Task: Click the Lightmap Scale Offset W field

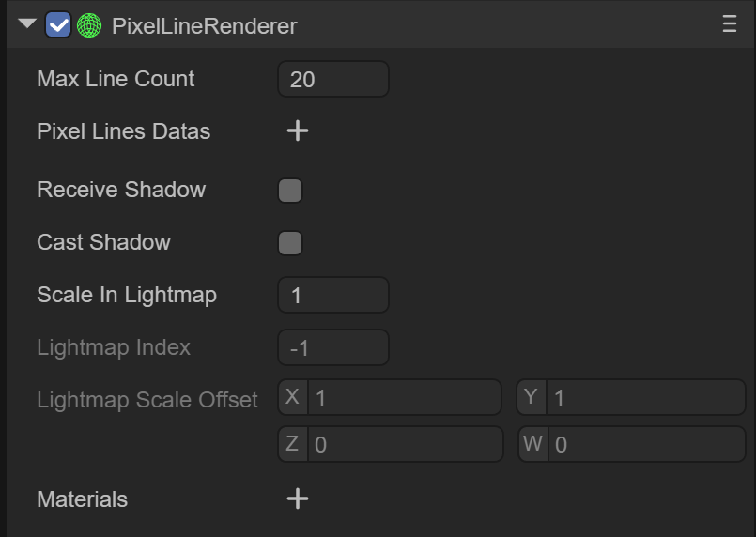Action: click(x=644, y=444)
